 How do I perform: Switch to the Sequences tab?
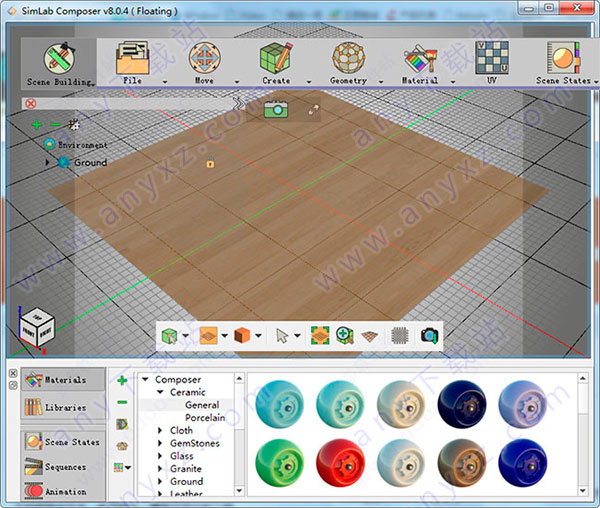tap(63, 467)
